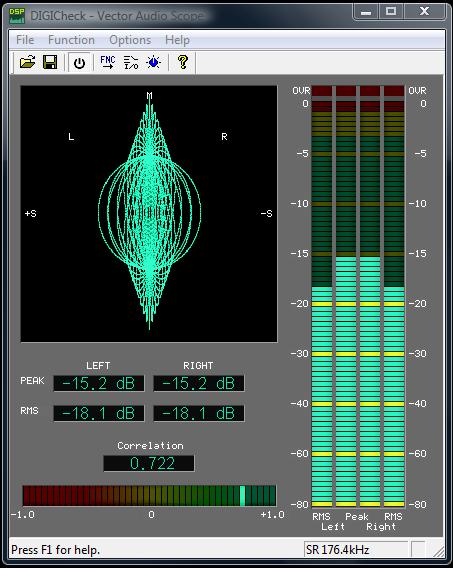
Task: Click the Correlation label
Action: (x=150, y=446)
